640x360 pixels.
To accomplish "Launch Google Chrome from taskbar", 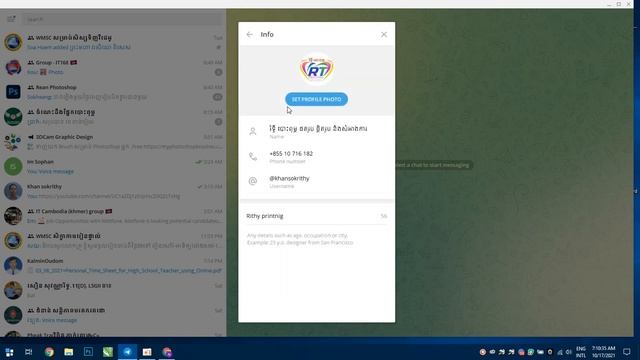I will click(49, 352).
